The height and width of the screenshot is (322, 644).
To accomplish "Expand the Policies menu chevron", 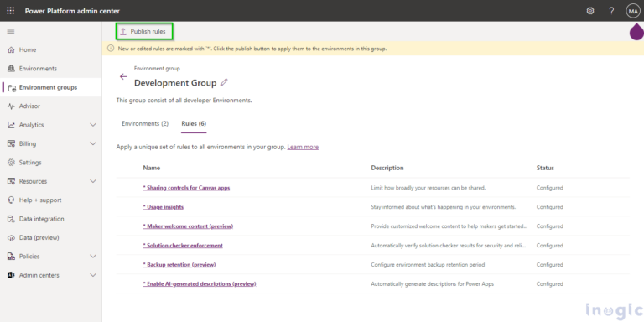I will [x=93, y=257].
